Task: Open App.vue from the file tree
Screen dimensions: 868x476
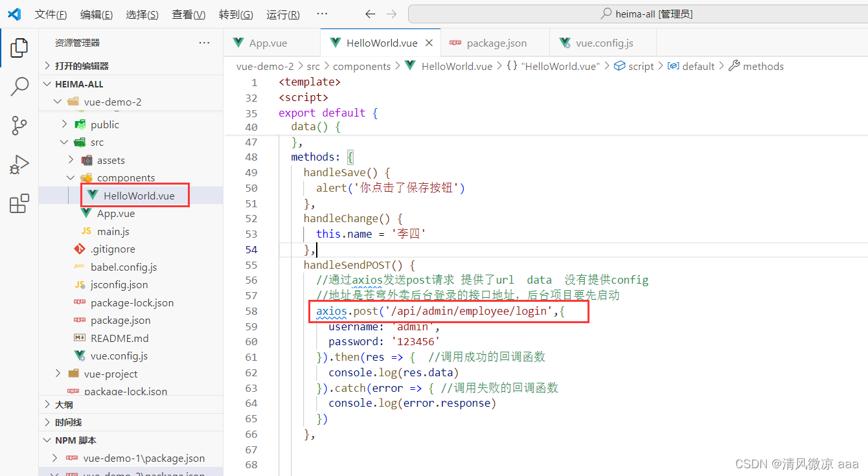Action: pos(131,213)
